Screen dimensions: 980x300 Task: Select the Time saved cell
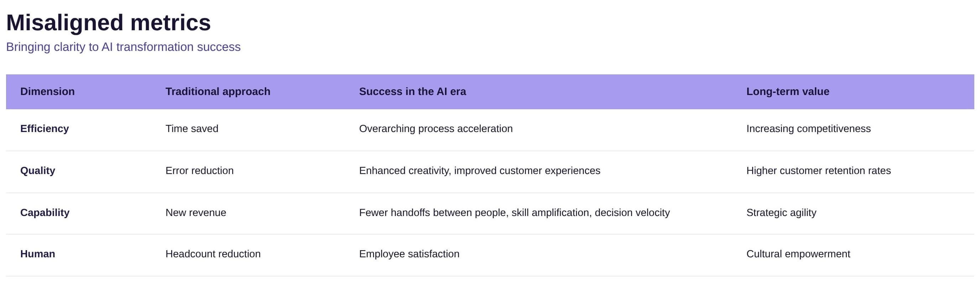click(192, 128)
